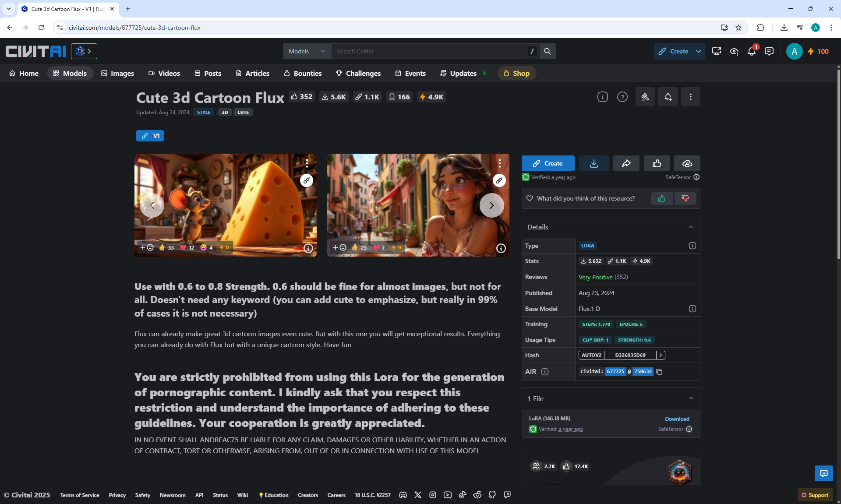Click the notification bell icon in header

[x=751, y=52]
